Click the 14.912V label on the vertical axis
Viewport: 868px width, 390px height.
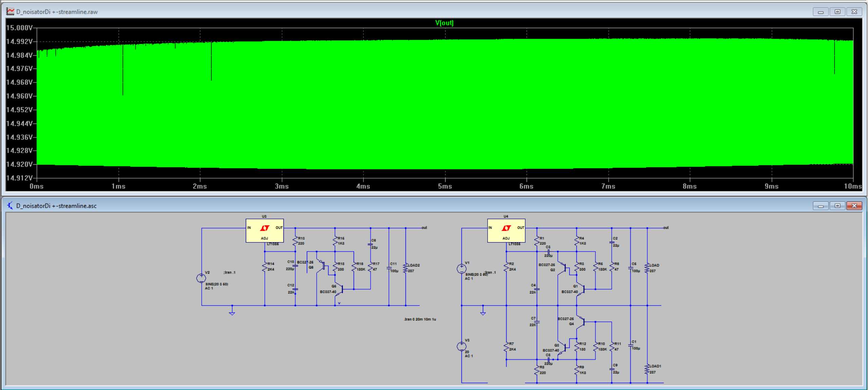point(19,178)
